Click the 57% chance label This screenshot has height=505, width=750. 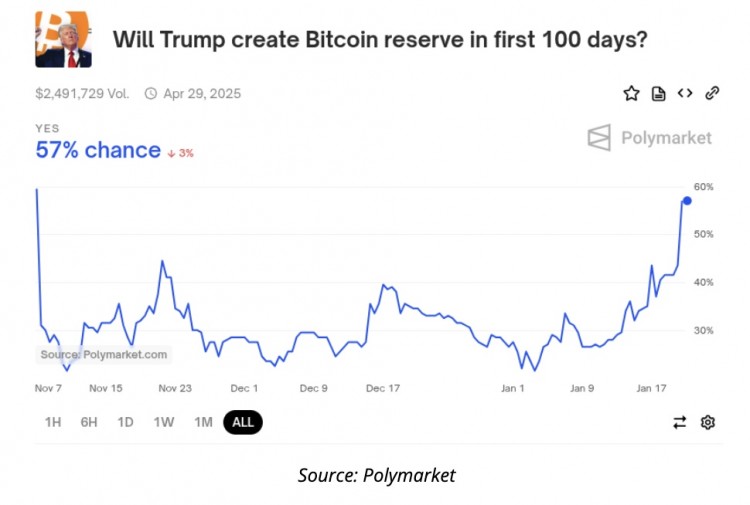[98, 150]
